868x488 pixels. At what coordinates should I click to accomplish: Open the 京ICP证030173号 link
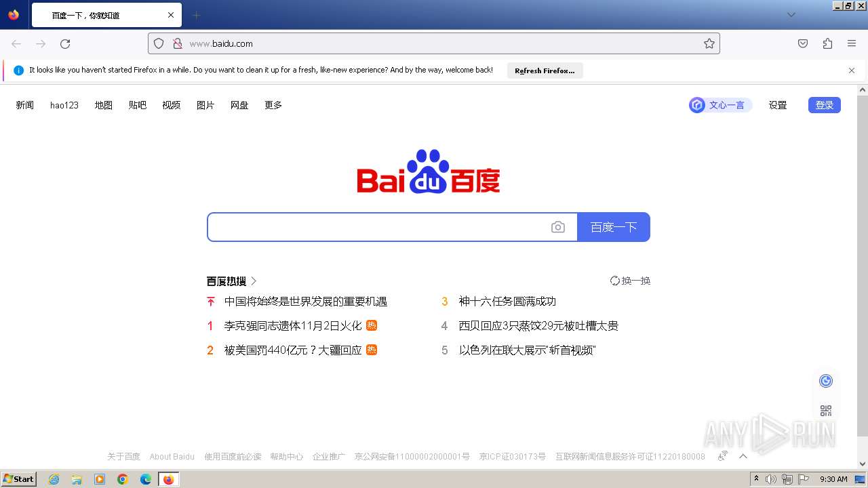512,457
